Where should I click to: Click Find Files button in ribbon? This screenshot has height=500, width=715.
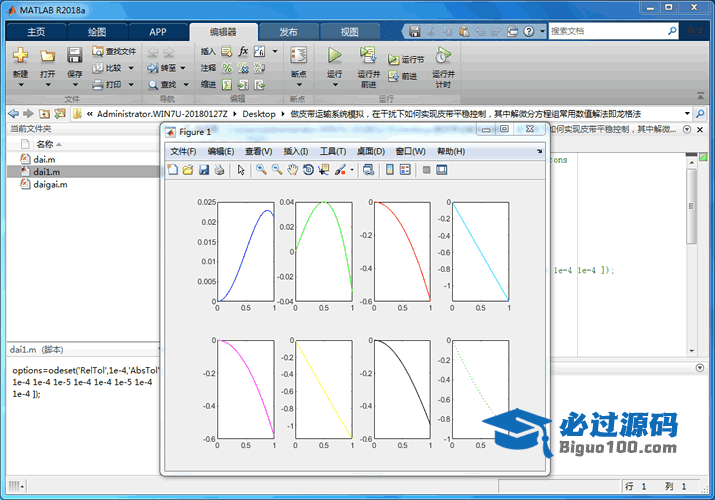tap(114, 51)
